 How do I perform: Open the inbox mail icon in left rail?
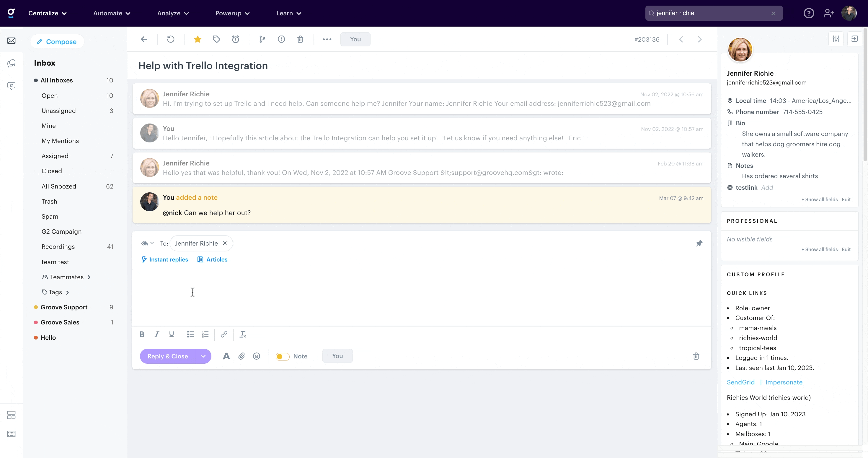click(x=12, y=41)
